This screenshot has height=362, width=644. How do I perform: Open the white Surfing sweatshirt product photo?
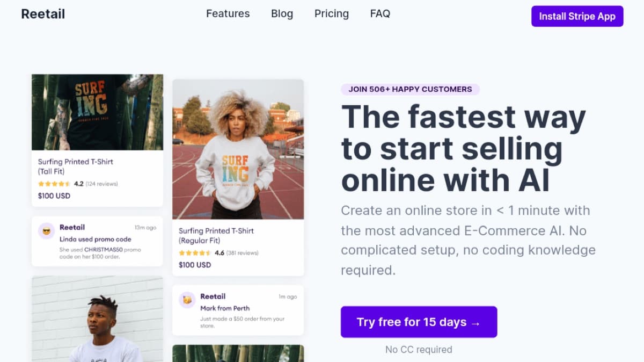click(238, 149)
